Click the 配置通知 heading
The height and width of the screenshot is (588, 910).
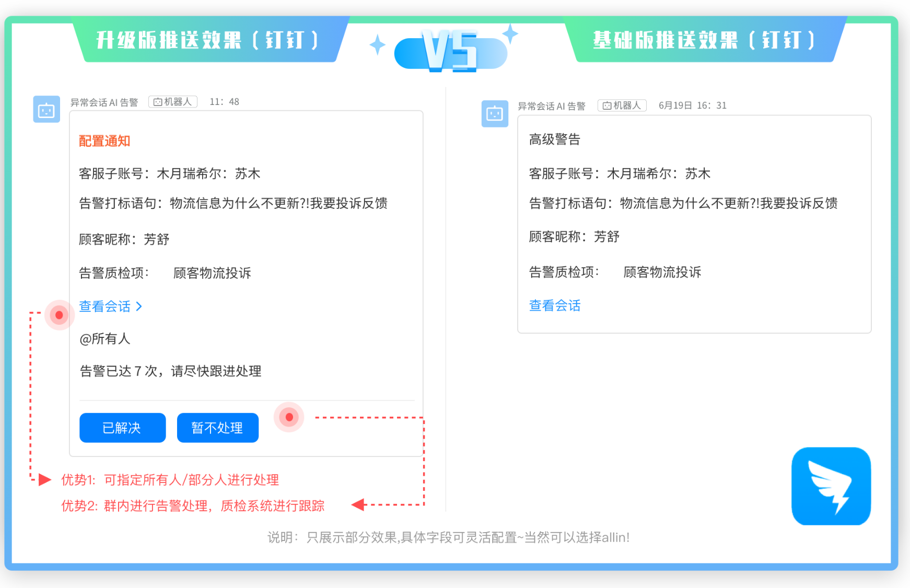pyautogui.click(x=104, y=141)
